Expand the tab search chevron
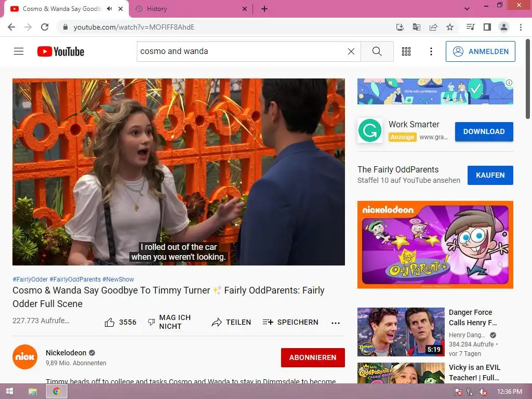The height and width of the screenshot is (399, 532). coord(467,9)
